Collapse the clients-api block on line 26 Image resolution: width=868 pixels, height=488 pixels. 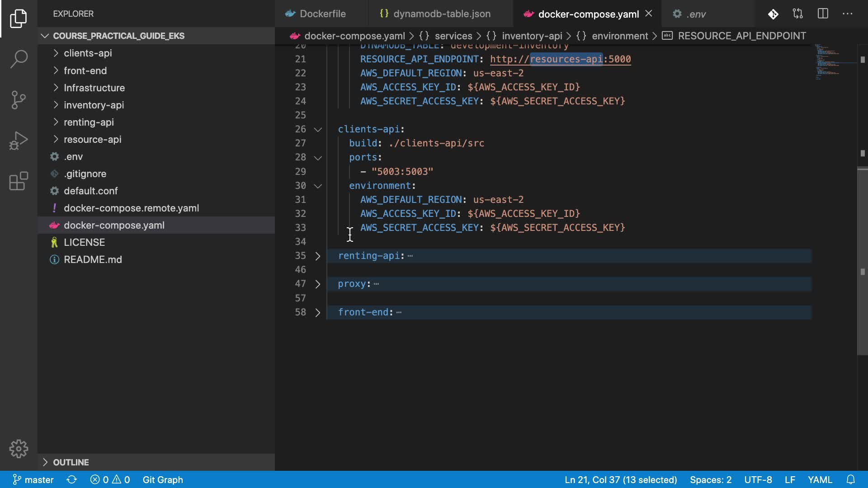tap(317, 130)
